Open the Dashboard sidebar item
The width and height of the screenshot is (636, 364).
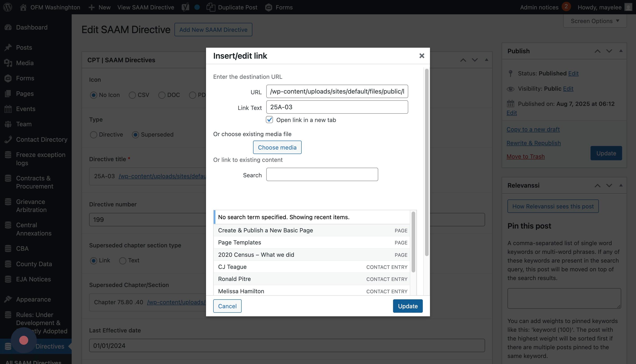click(32, 27)
